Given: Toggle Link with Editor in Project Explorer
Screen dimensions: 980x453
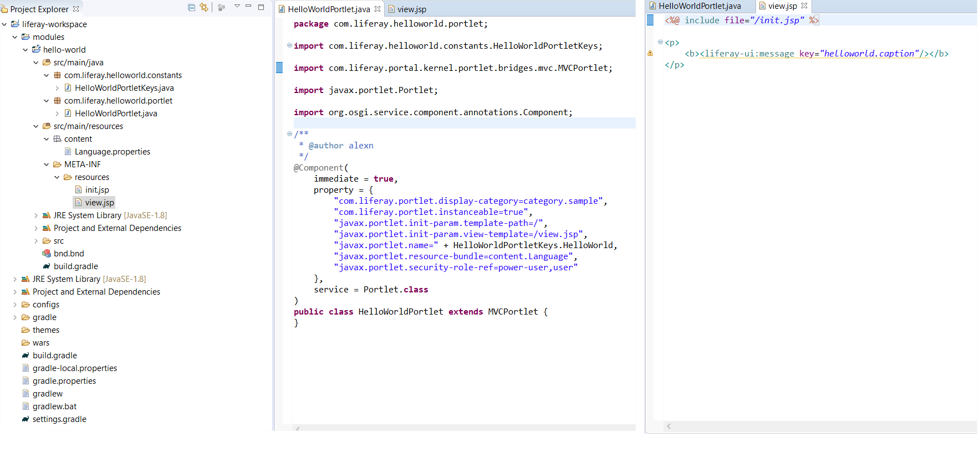Looking at the screenshot, I should 204,8.
